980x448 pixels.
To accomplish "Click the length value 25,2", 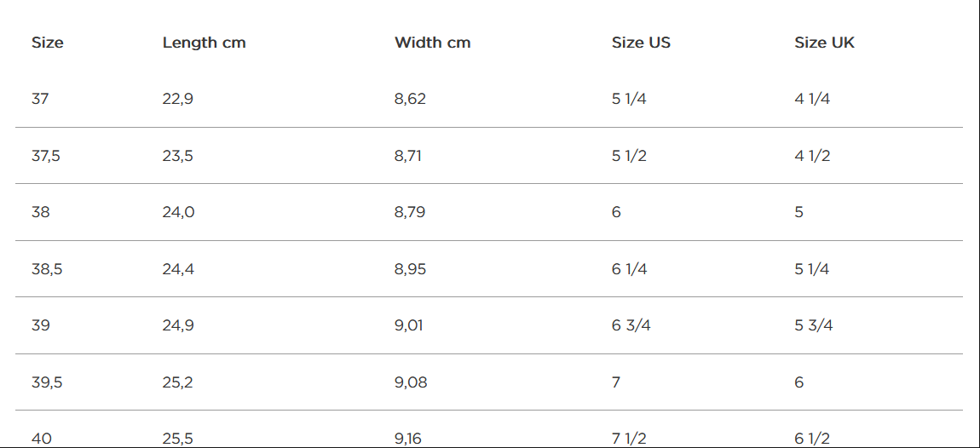I will pyautogui.click(x=177, y=382).
